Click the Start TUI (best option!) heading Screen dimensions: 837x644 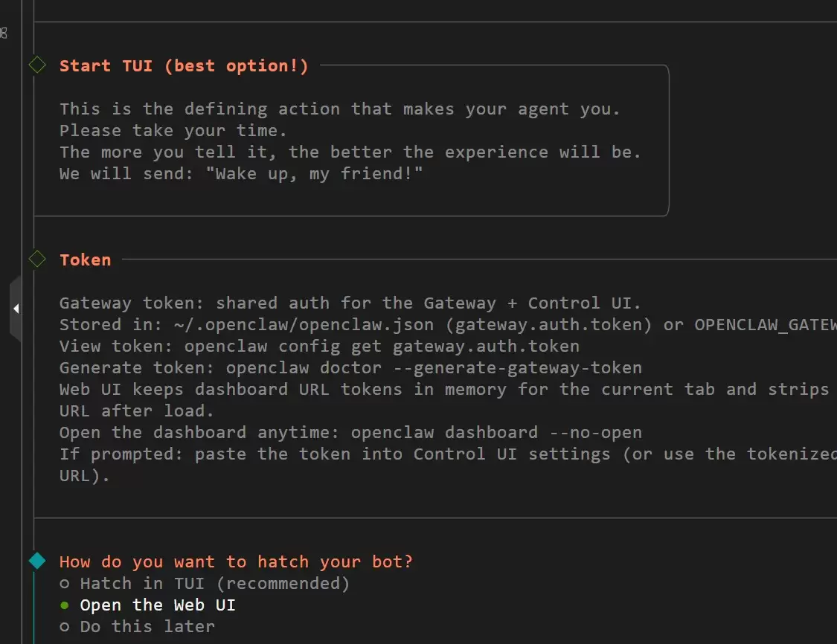[184, 65]
